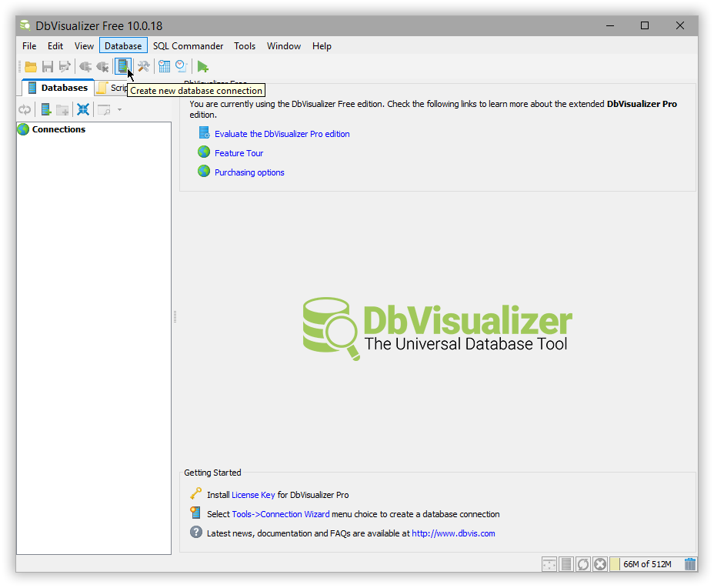The width and height of the screenshot is (714, 588).
Task: Open the Tools->Connection Wizard link
Action: [x=280, y=514]
